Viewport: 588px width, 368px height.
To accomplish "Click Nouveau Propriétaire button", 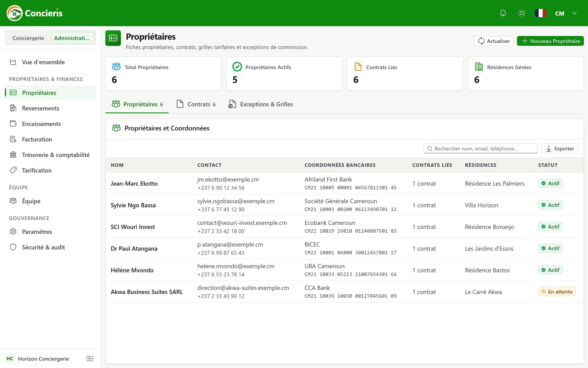I will 550,41.
